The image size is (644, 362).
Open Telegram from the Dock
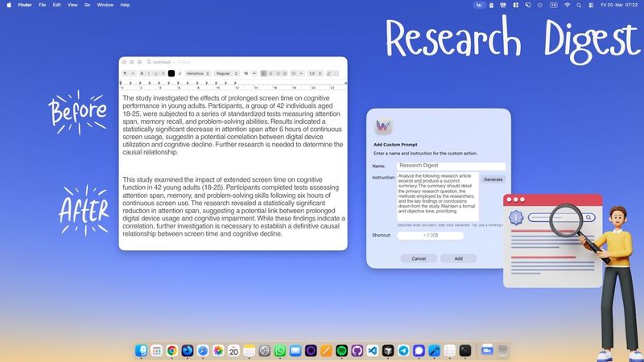403,351
